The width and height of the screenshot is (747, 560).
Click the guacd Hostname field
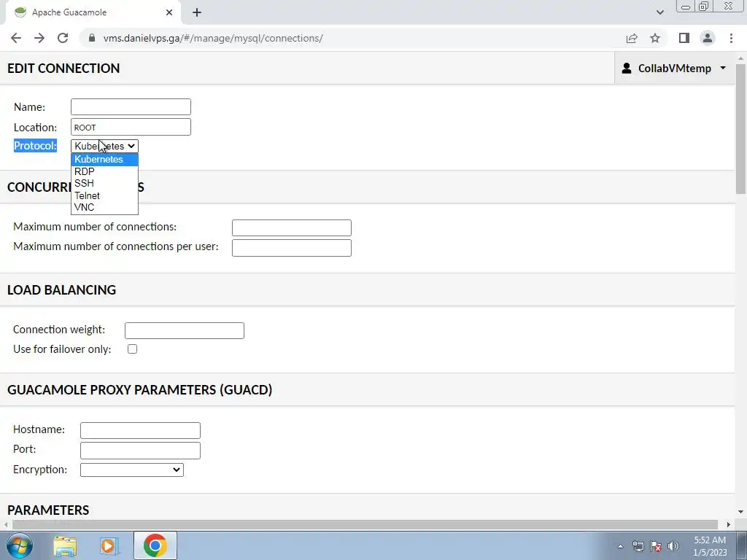coord(140,430)
